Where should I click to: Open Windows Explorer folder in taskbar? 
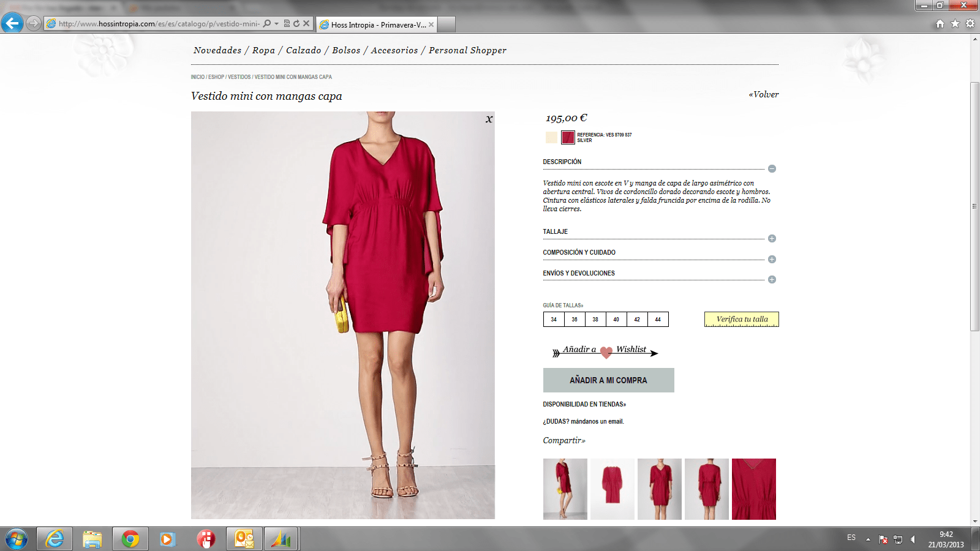pos(92,539)
